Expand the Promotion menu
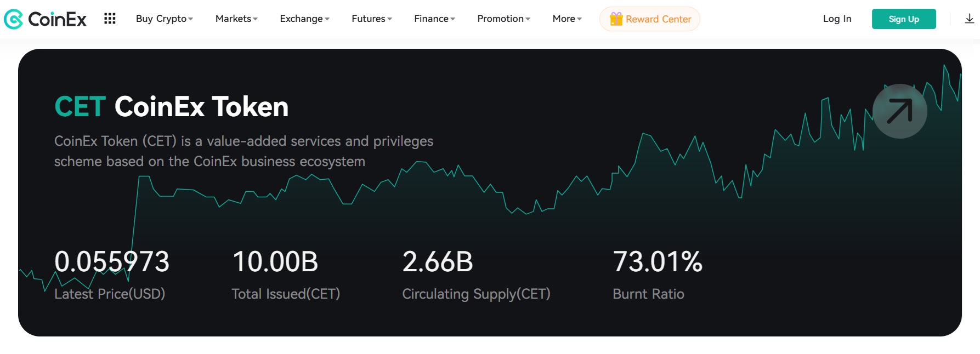 point(504,19)
